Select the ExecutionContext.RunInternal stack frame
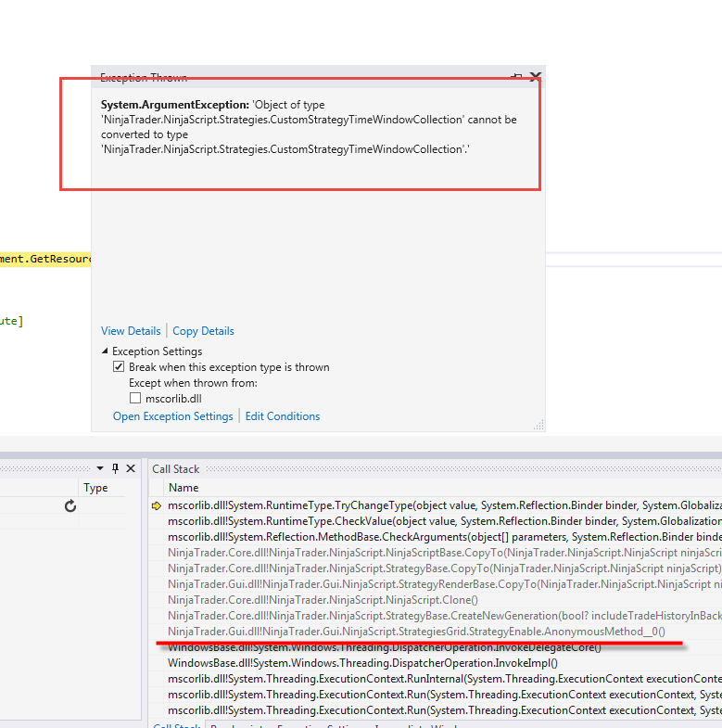 tap(445, 679)
